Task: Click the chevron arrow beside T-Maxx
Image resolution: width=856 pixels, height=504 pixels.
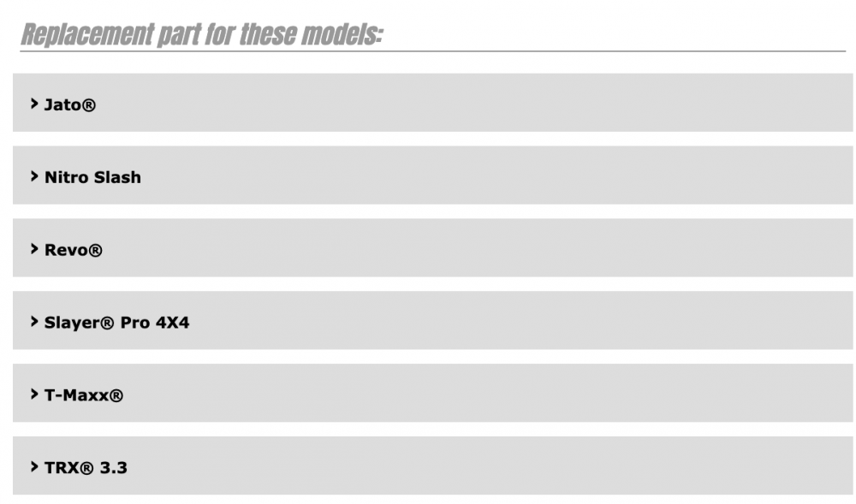Action: (34, 394)
